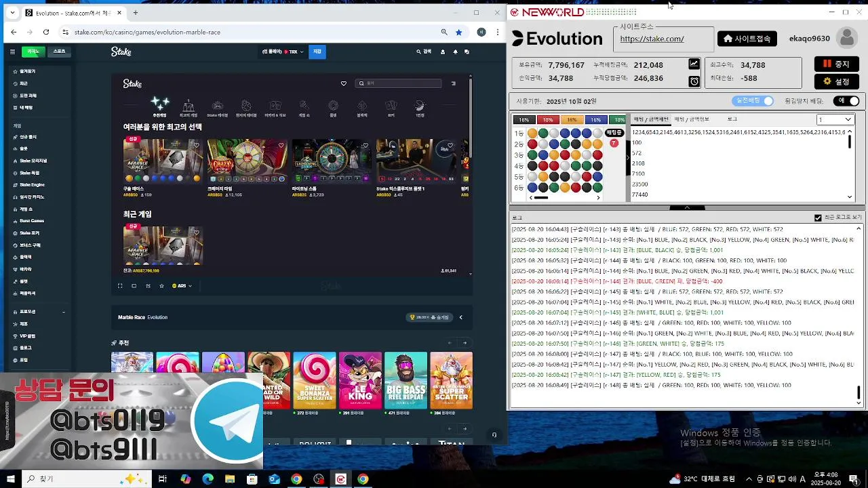Open Microsoft Edge from the taskbar
The height and width of the screenshot is (488, 868).
point(208,479)
